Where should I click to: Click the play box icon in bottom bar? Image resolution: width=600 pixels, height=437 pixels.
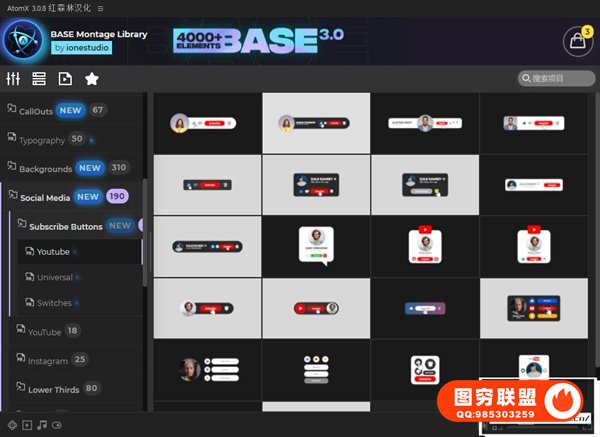pos(27,425)
